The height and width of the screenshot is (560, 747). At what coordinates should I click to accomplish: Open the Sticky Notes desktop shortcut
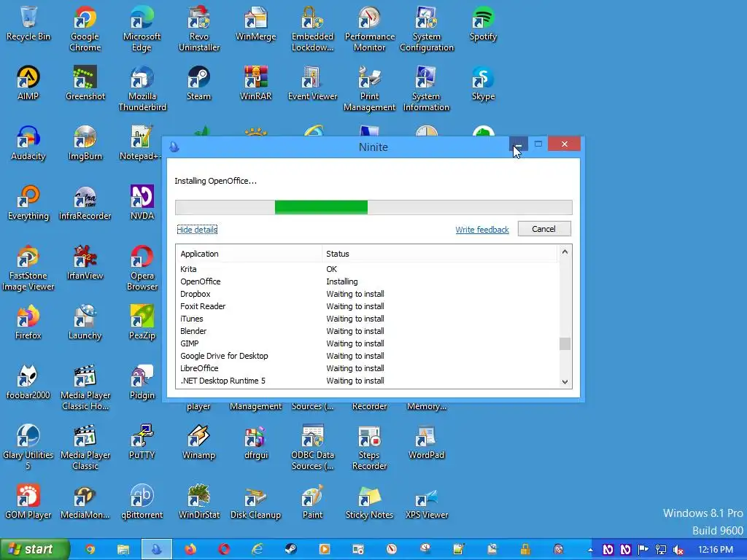tap(369, 502)
